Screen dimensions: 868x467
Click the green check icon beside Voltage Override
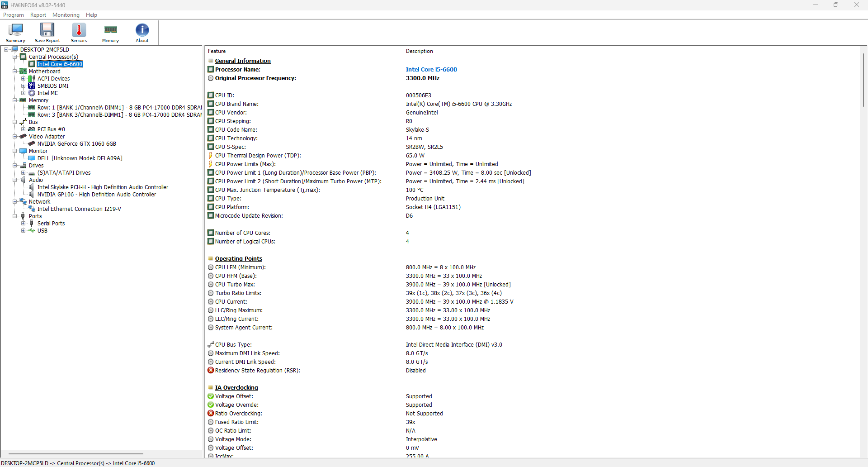coord(211,405)
